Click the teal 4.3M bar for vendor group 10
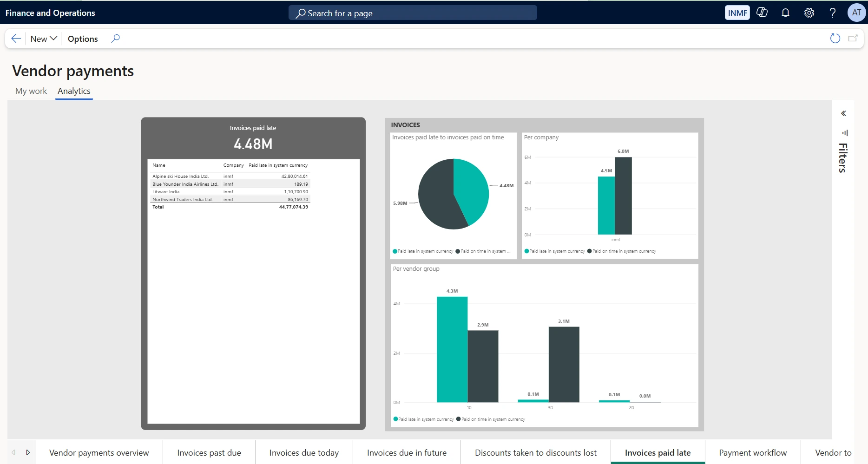This screenshot has height=464, width=868. click(452, 349)
